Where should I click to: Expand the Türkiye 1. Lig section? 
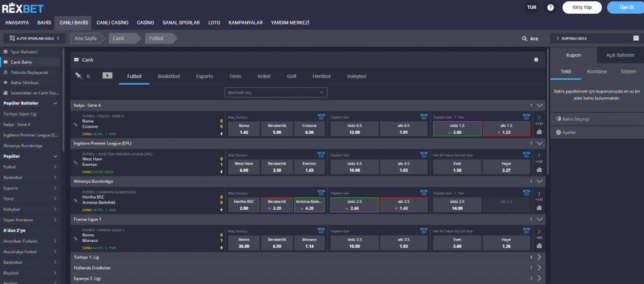(539, 257)
